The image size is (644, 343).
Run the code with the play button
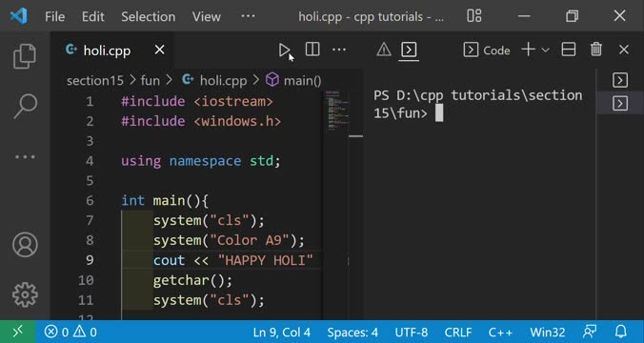click(x=284, y=50)
